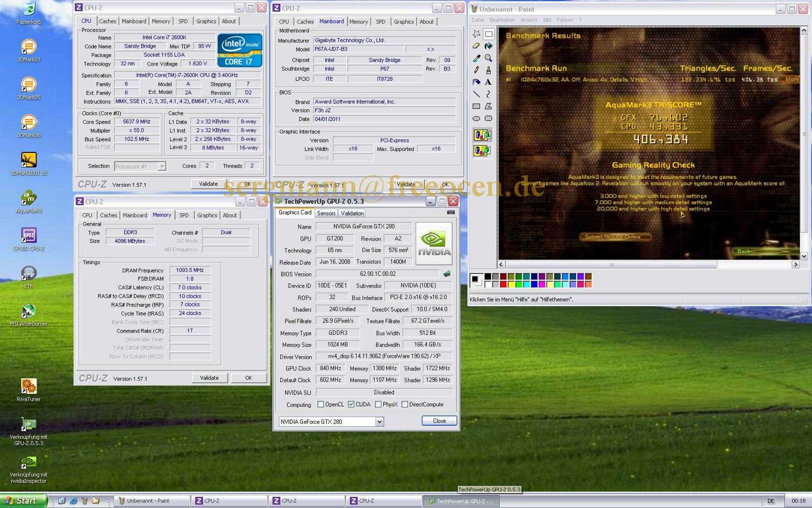
Task: Choose the Ellipse shape tool
Action: [476, 118]
